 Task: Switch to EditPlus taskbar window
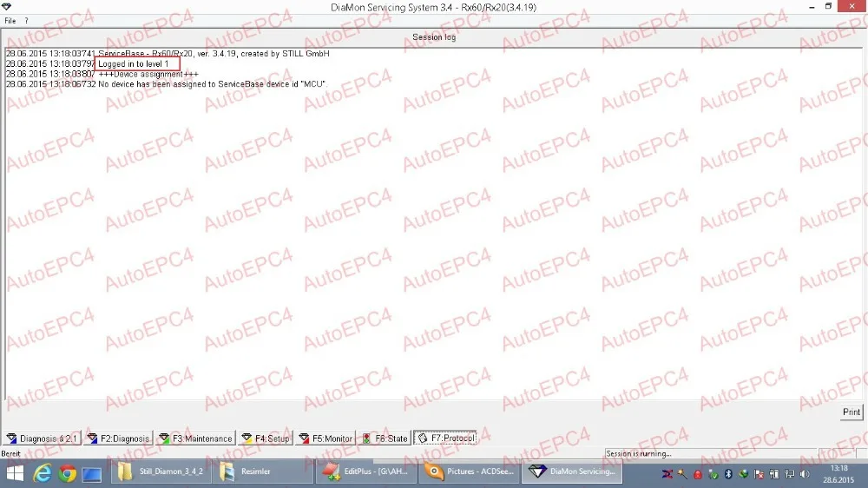click(x=365, y=472)
